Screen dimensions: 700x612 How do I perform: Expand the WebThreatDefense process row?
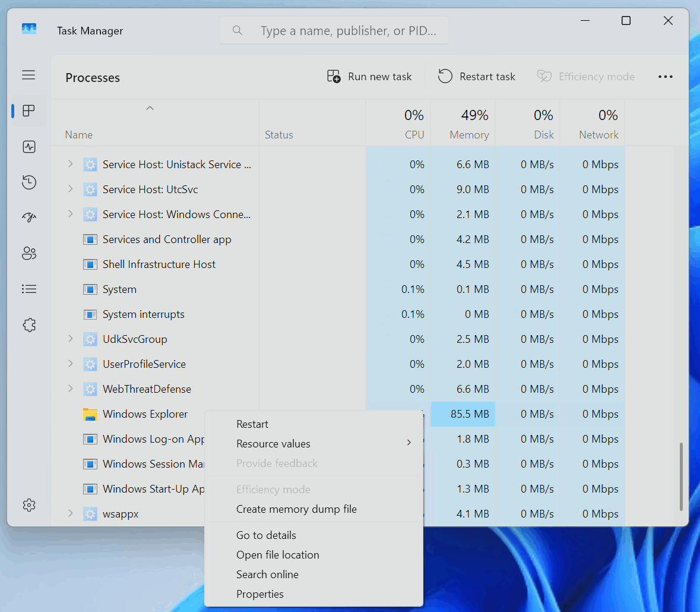[71, 389]
